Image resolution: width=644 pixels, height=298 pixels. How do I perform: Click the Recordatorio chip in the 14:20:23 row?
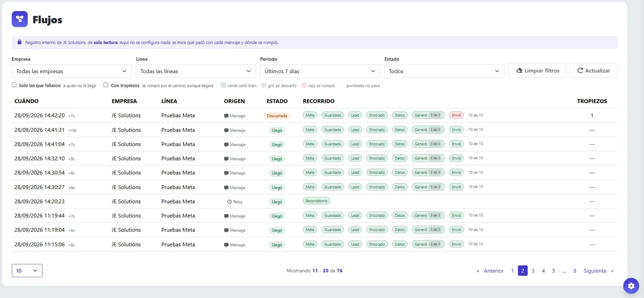316,201
